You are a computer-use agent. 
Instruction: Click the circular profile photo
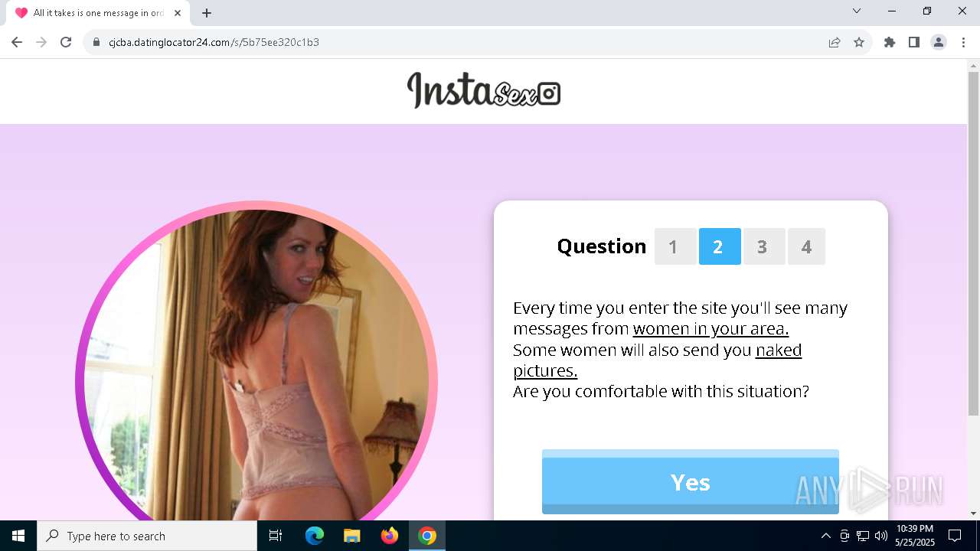(256, 361)
